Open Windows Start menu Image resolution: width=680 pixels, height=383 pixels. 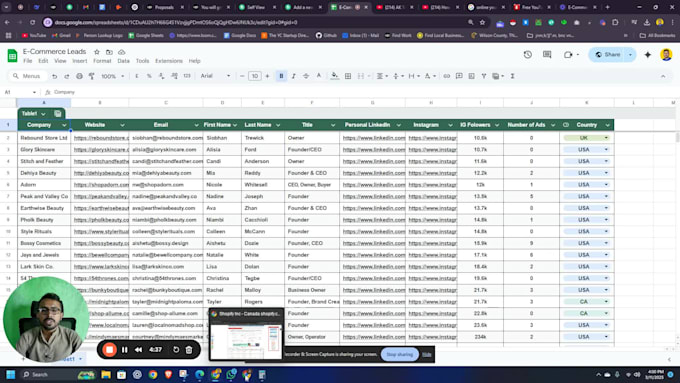point(11,374)
